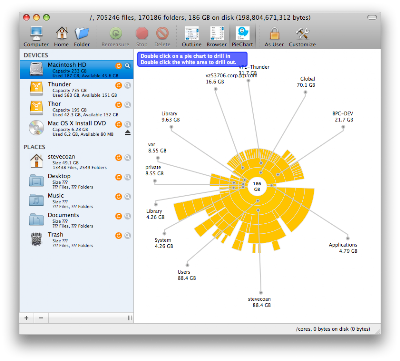Click the magnifier icon for Desktop

127,177
